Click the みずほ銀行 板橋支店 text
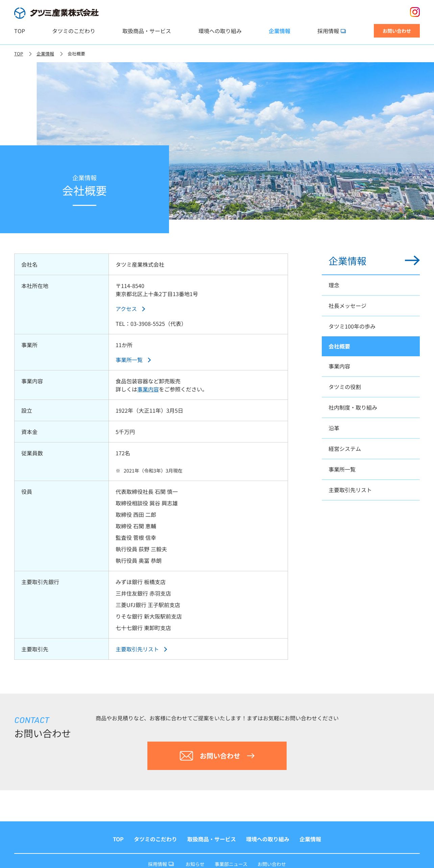 pyautogui.click(x=141, y=582)
